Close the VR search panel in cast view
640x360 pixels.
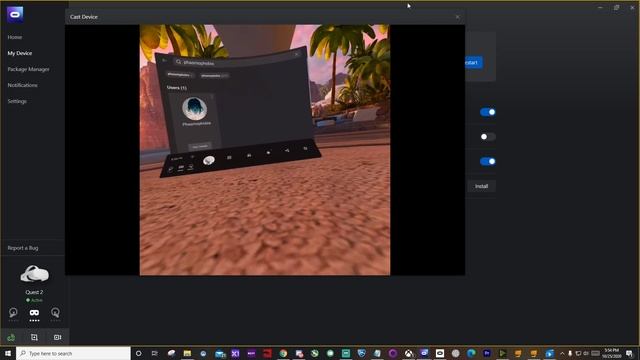[297, 54]
